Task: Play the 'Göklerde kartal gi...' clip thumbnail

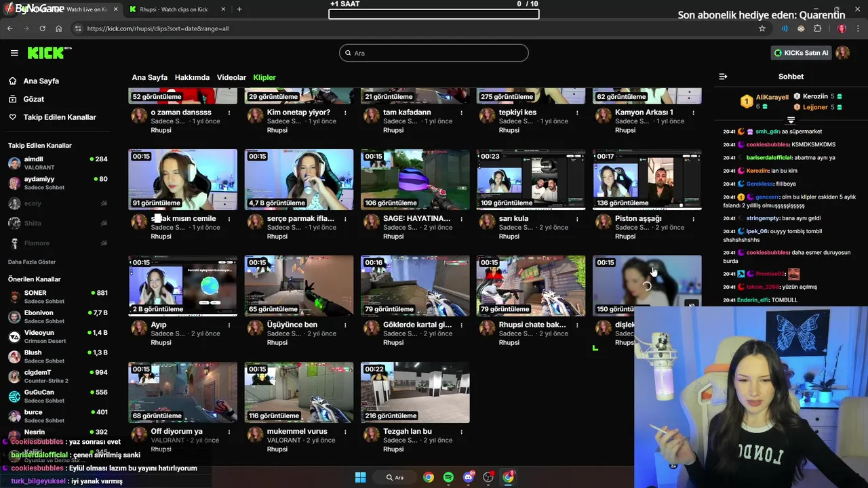Action: coord(415,286)
